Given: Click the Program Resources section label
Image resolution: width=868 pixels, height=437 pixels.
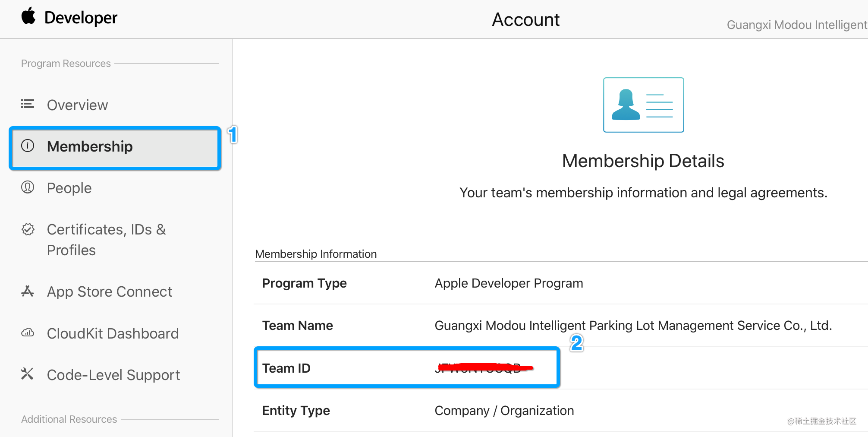Looking at the screenshot, I should pos(66,63).
